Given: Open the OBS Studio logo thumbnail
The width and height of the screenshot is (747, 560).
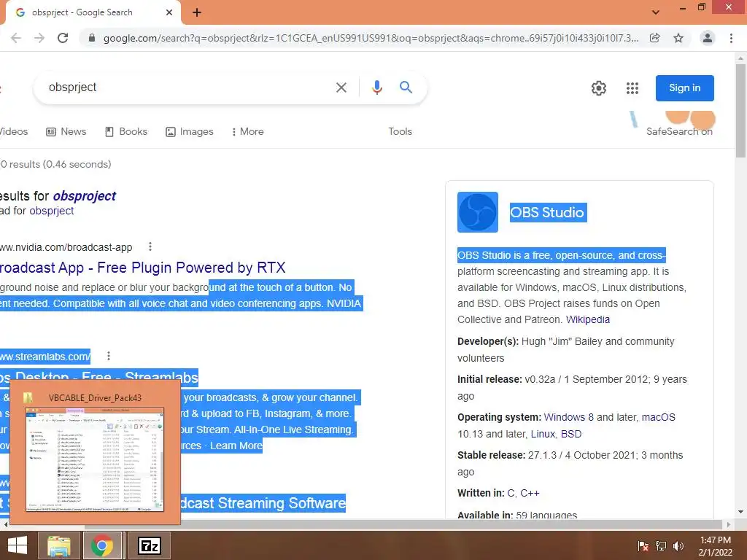Looking at the screenshot, I should (478, 212).
